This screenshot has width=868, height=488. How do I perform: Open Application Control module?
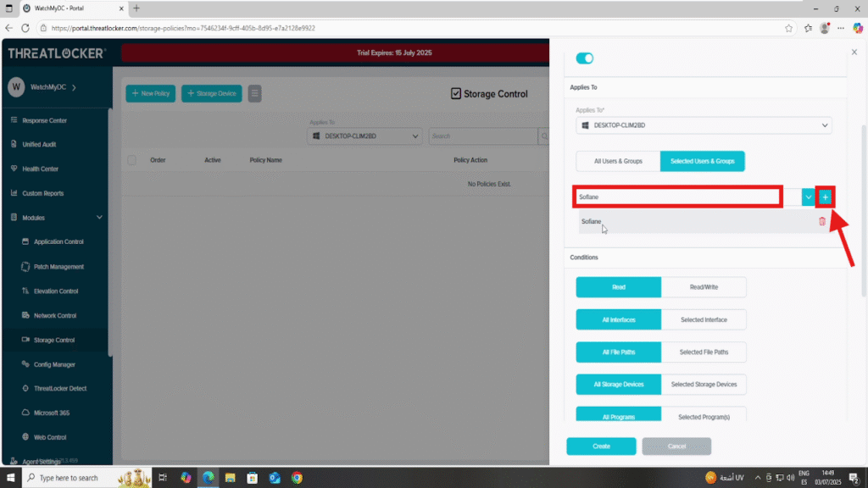pyautogui.click(x=58, y=241)
